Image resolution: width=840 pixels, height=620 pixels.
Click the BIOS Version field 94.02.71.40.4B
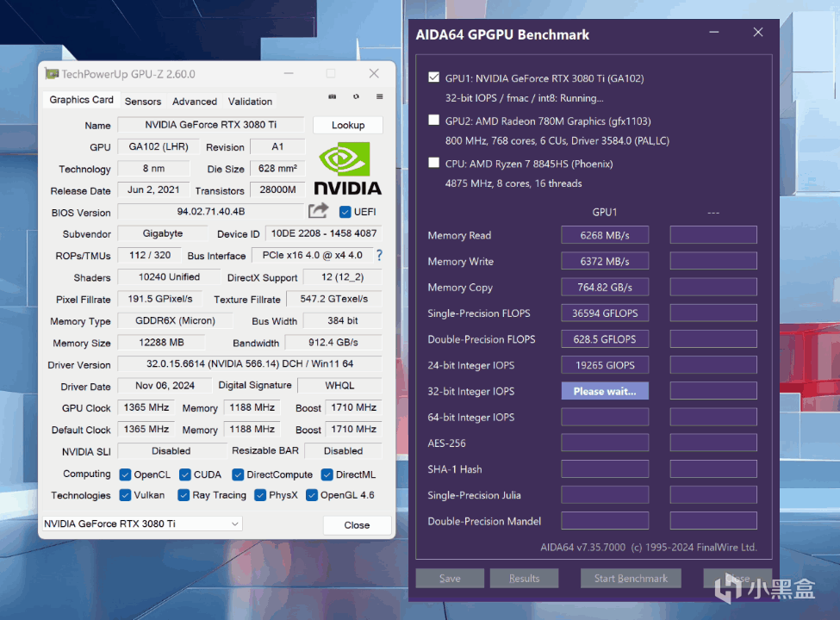tap(211, 212)
